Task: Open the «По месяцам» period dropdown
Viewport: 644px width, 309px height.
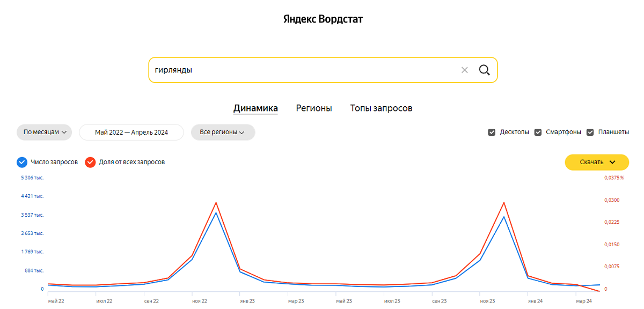Action: [x=44, y=132]
